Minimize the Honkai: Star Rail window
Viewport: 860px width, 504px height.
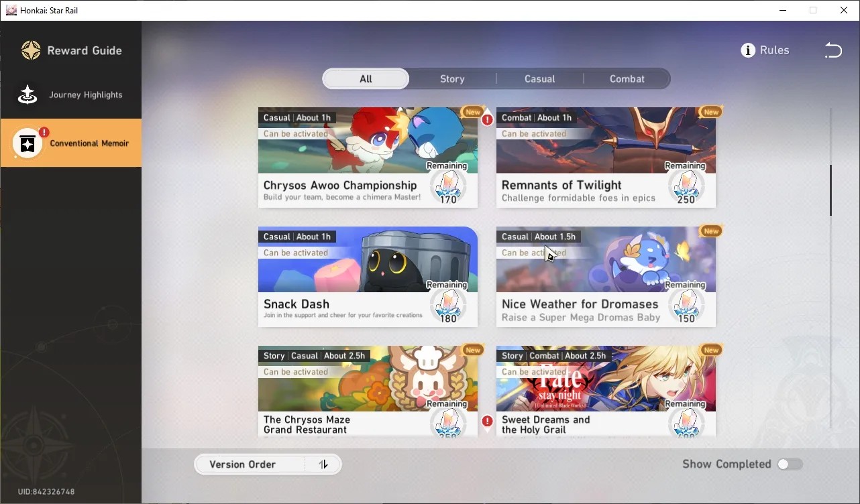coord(782,10)
